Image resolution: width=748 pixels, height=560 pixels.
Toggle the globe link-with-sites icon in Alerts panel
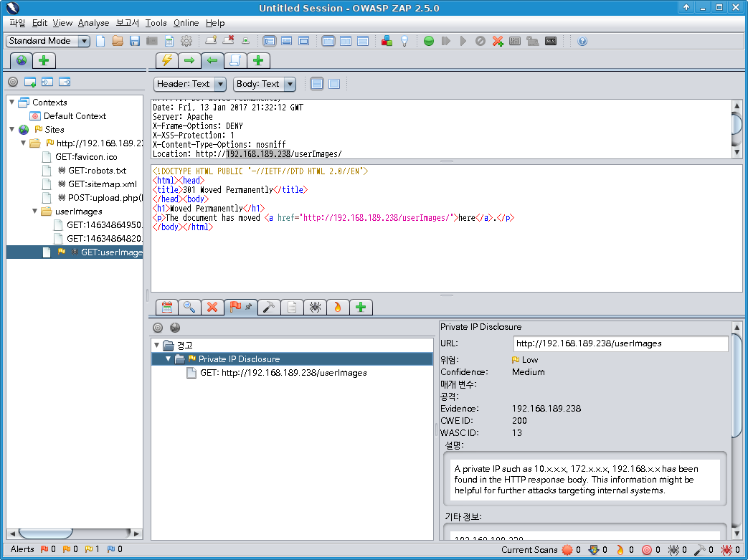[175, 328]
